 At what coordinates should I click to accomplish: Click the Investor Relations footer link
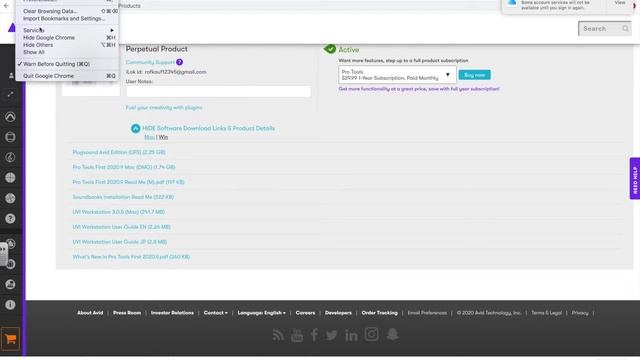click(x=172, y=313)
